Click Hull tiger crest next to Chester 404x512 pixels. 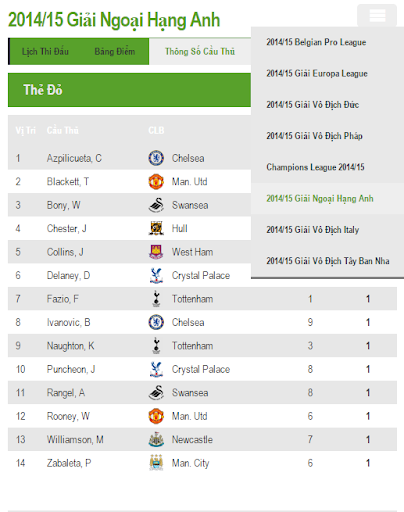[156, 229]
